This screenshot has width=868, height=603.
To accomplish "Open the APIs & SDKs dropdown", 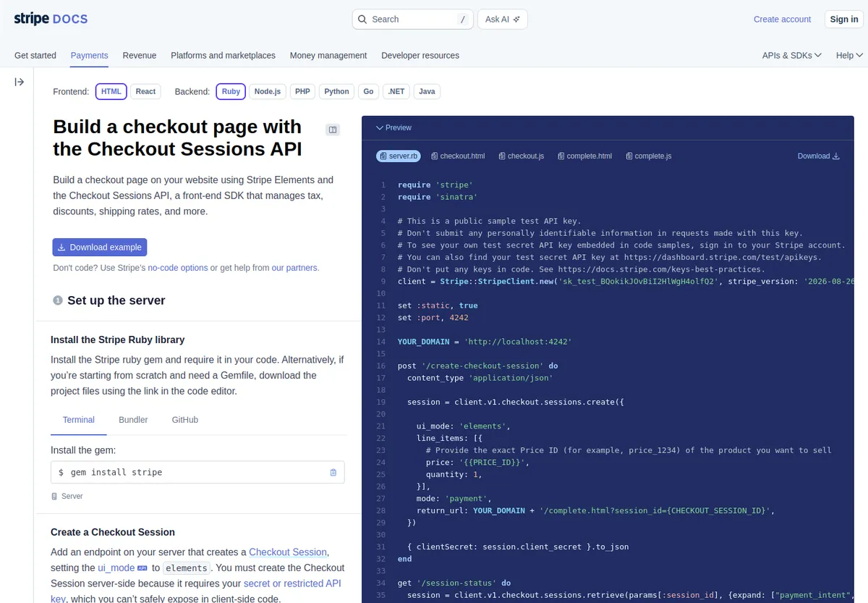I will [x=791, y=55].
